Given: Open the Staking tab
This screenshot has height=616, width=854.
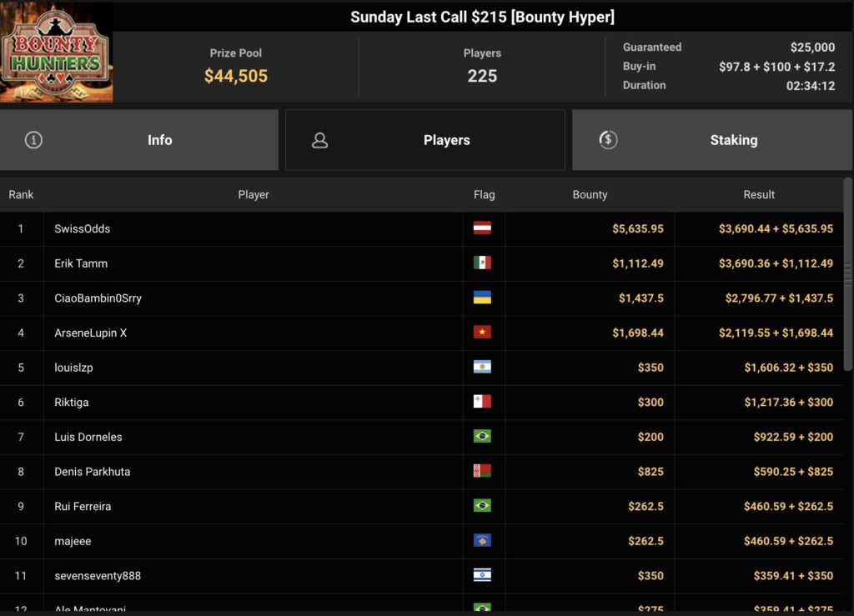Looking at the screenshot, I should (x=733, y=140).
